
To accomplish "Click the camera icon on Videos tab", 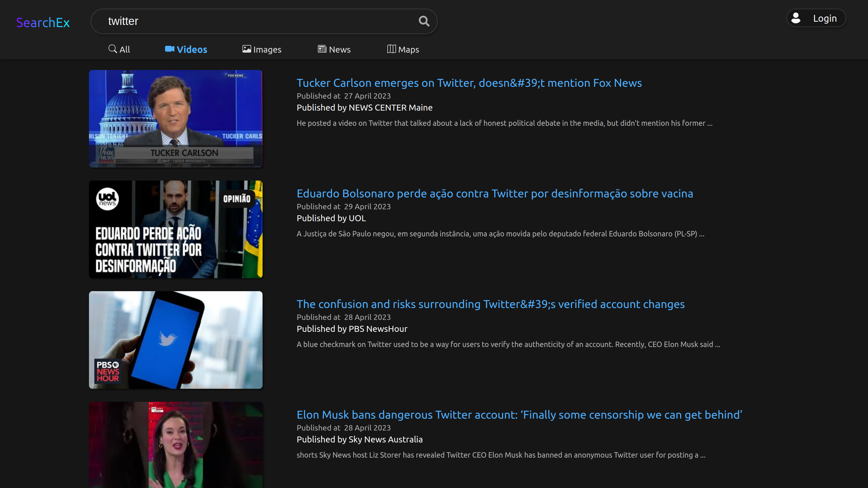I will click(170, 49).
